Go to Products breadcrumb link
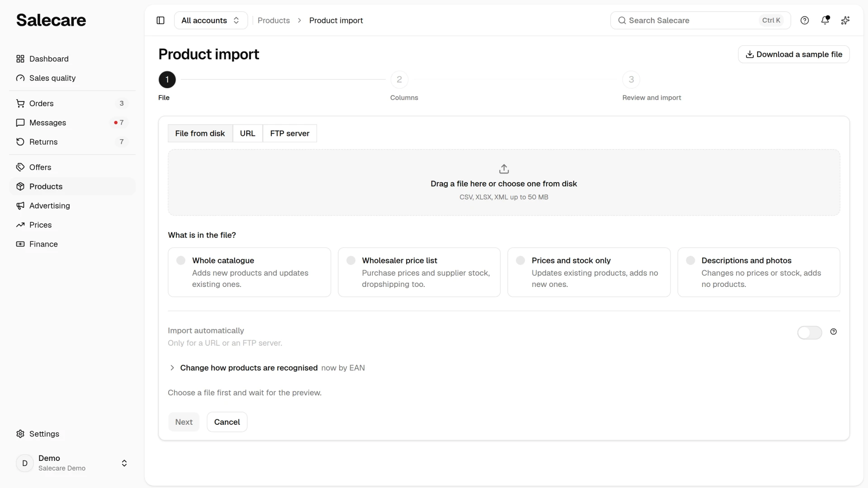 click(274, 20)
